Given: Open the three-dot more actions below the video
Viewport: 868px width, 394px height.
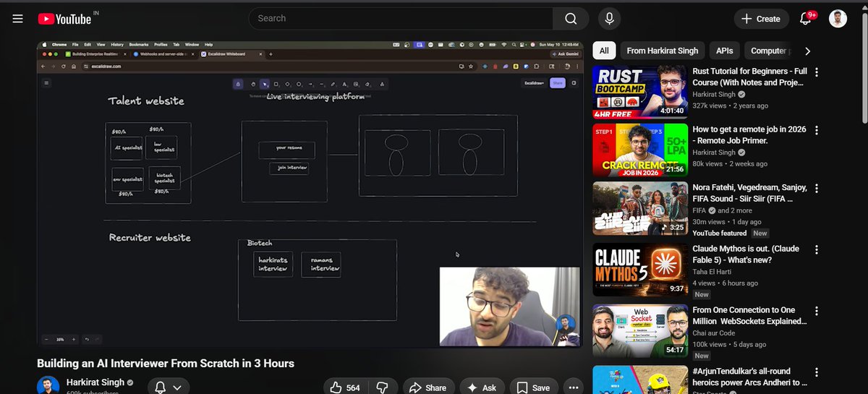Looking at the screenshot, I should pyautogui.click(x=573, y=387).
